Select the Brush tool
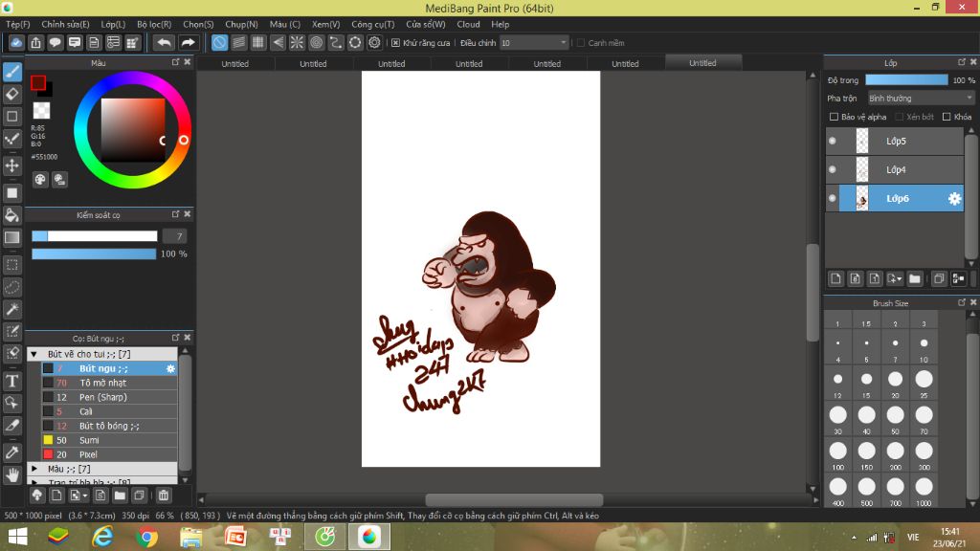This screenshot has height=551, width=980. [11, 72]
